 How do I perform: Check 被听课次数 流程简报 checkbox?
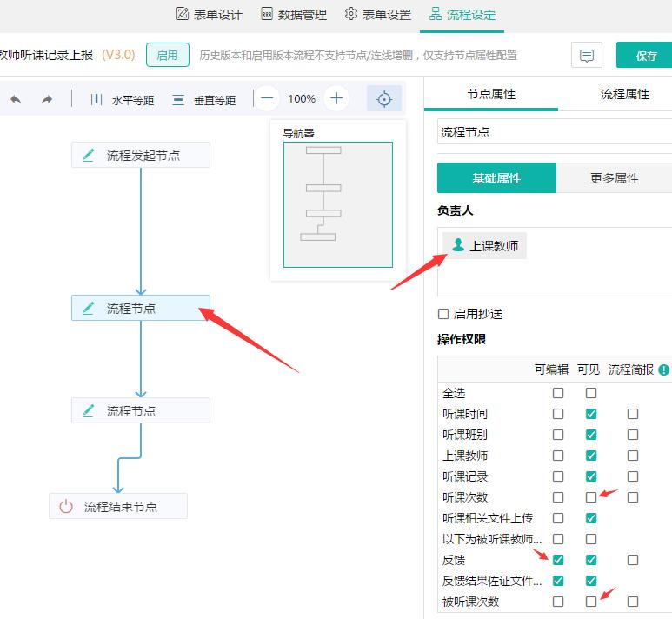633,602
